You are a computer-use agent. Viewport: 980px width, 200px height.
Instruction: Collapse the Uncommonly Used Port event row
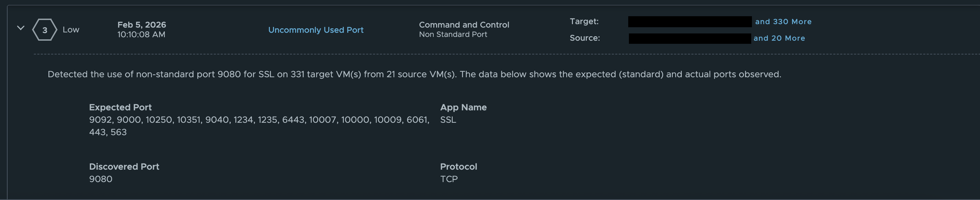(x=21, y=28)
